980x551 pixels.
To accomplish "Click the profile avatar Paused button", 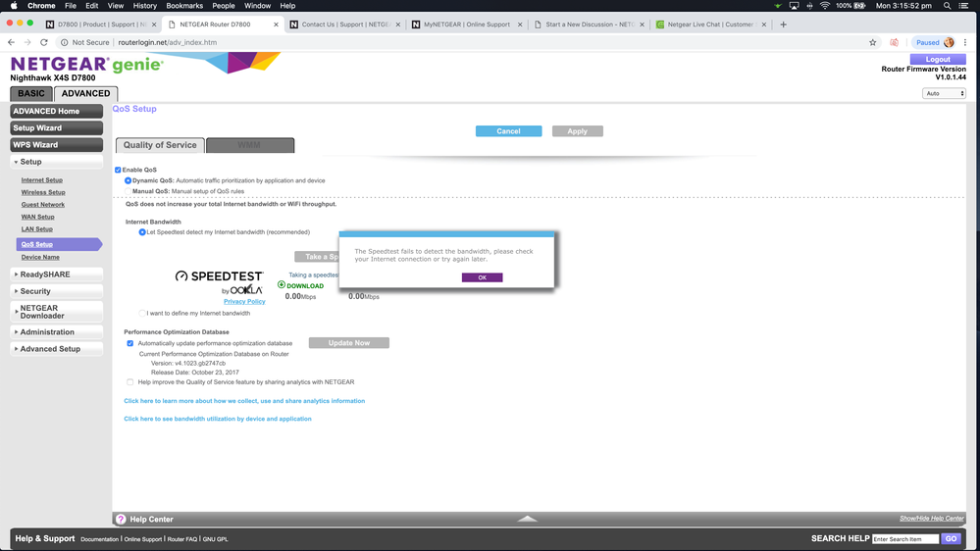I will pyautogui.click(x=934, y=42).
